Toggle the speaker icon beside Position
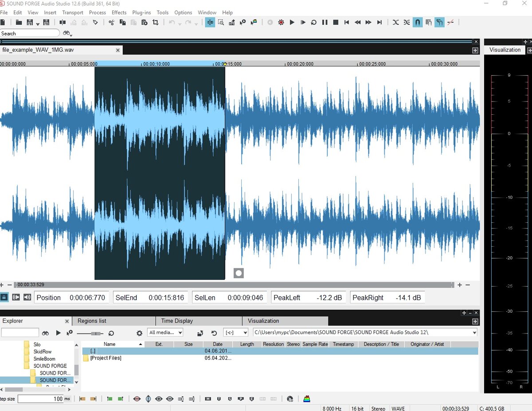Image resolution: width=532 pixels, height=411 pixels. coord(27,297)
